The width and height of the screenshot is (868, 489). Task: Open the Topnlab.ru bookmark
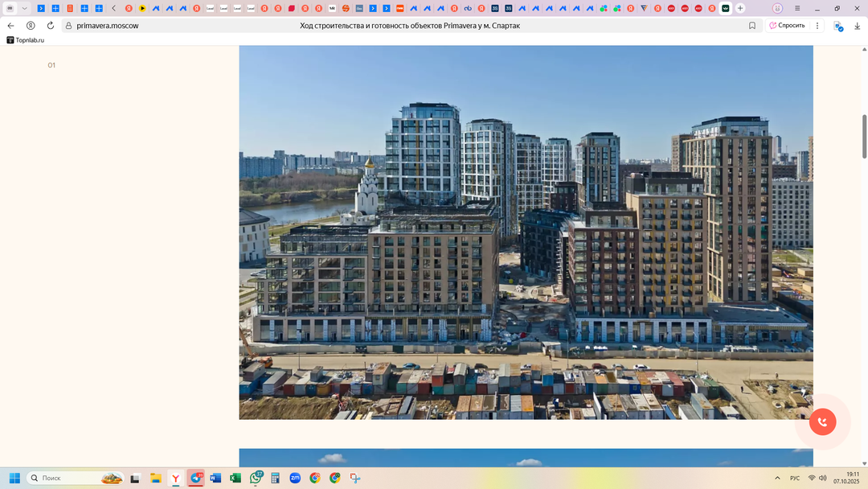pos(26,39)
